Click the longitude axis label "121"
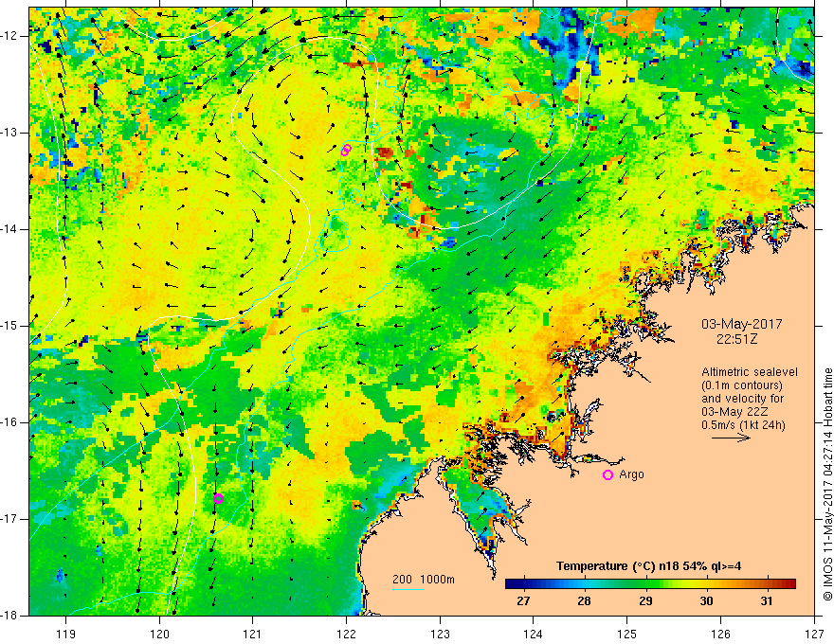Viewport: 834px width, 644px height. tap(253, 634)
